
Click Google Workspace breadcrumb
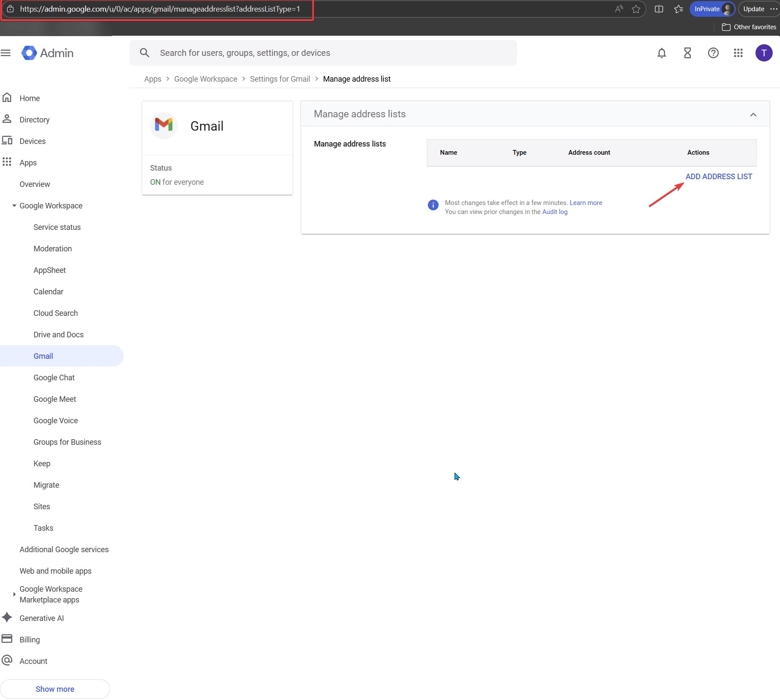205,79
